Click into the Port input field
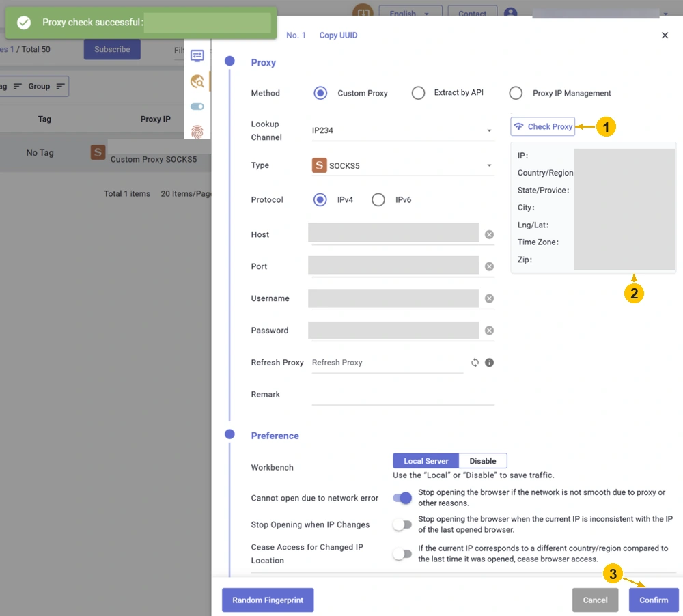 (x=393, y=265)
